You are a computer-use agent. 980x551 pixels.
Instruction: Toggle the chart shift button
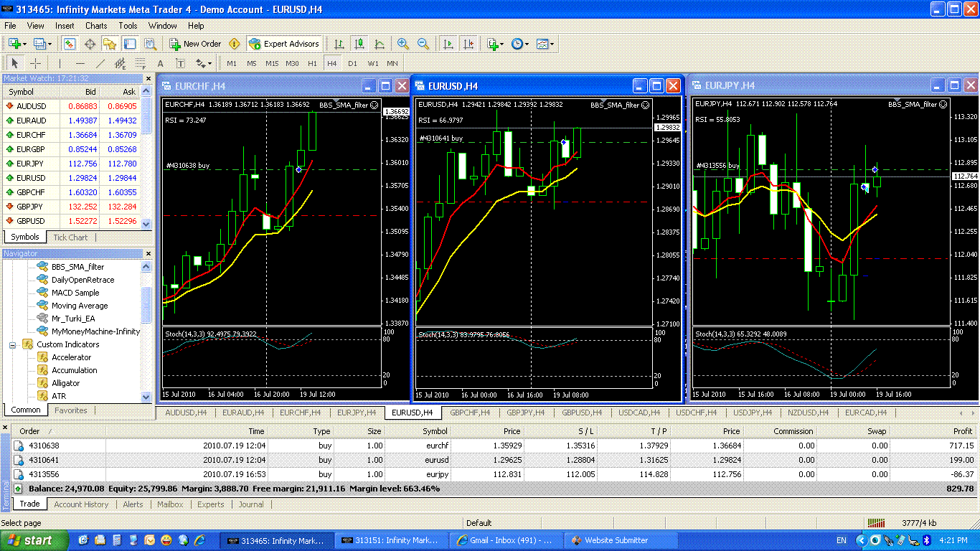pos(468,44)
